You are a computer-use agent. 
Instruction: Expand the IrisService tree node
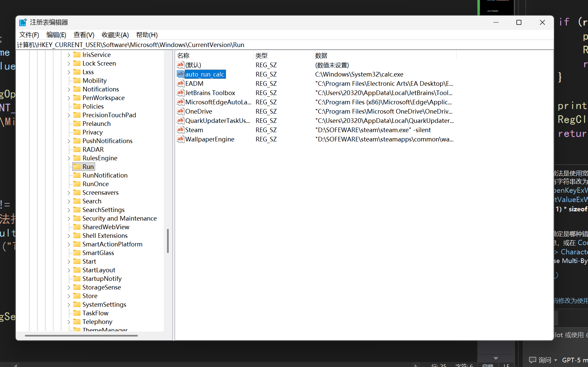(69, 55)
